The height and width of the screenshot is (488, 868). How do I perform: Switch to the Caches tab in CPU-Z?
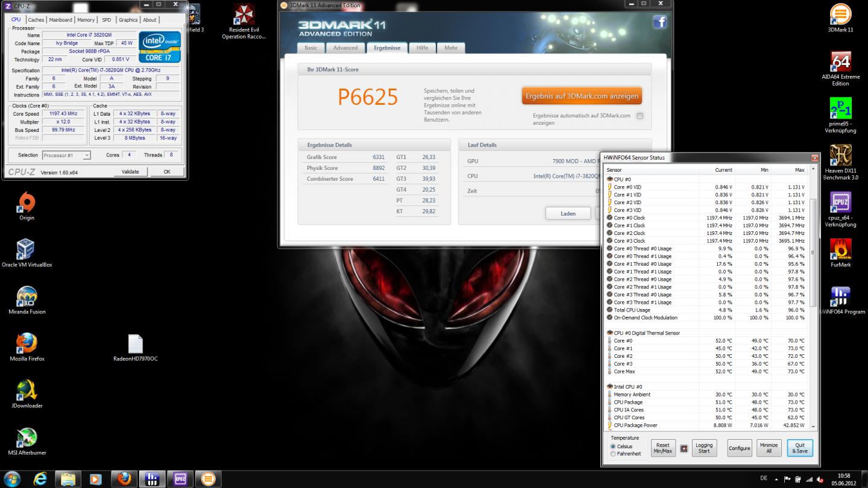pyautogui.click(x=36, y=20)
